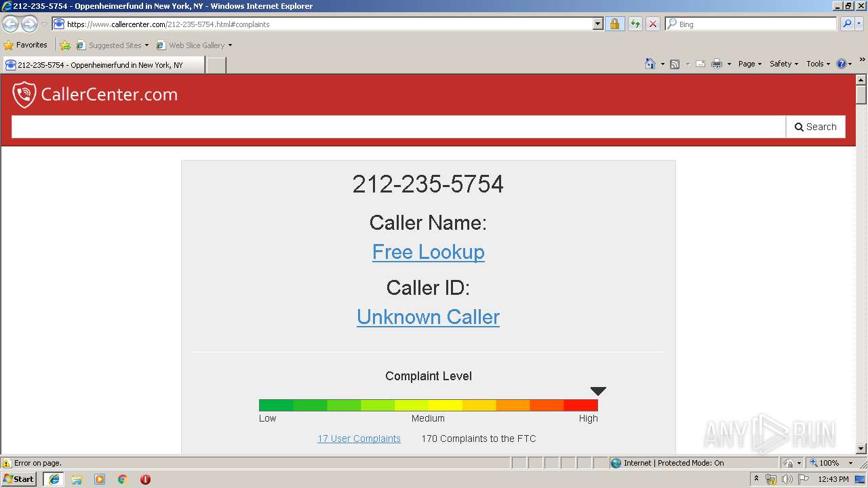The image size is (868, 488).
Task: Run the Bing search with the magnifier button
Action: (x=847, y=24)
